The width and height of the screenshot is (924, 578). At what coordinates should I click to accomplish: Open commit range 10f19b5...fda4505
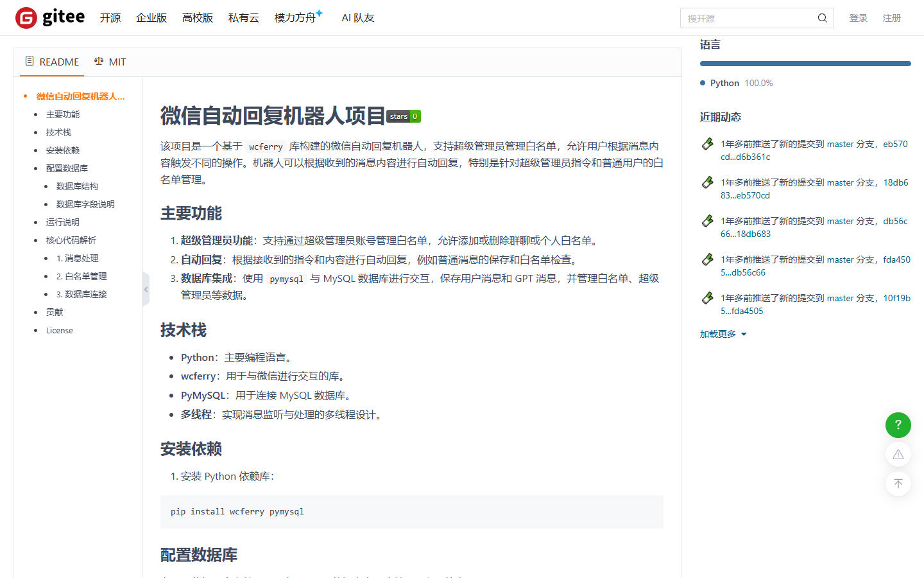816,304
